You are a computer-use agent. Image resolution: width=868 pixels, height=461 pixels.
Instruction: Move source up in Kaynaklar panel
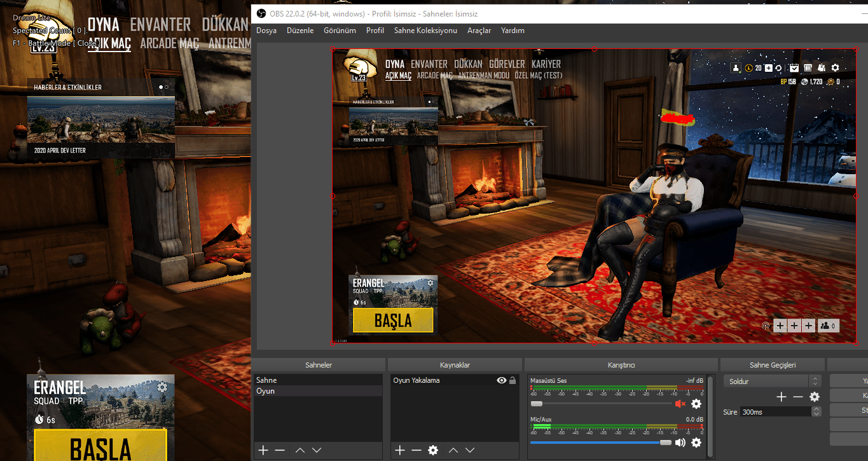pos(453,450)
